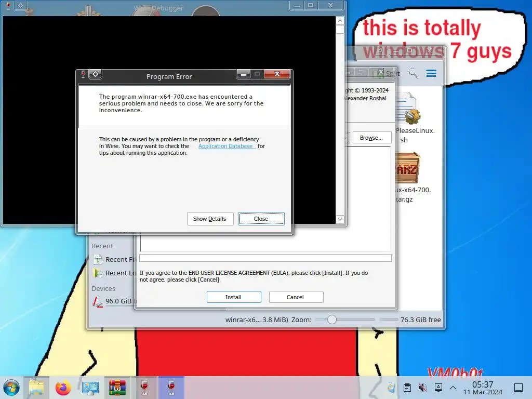Open the search magnifier in file manager
532x399 pixels.
pyautogui.click(x=413, y=73)
